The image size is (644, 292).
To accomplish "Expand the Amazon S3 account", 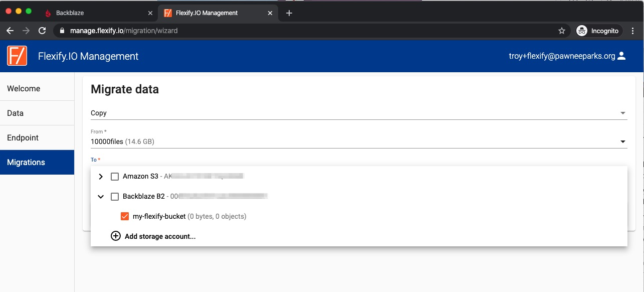I will tap(101, 177).
